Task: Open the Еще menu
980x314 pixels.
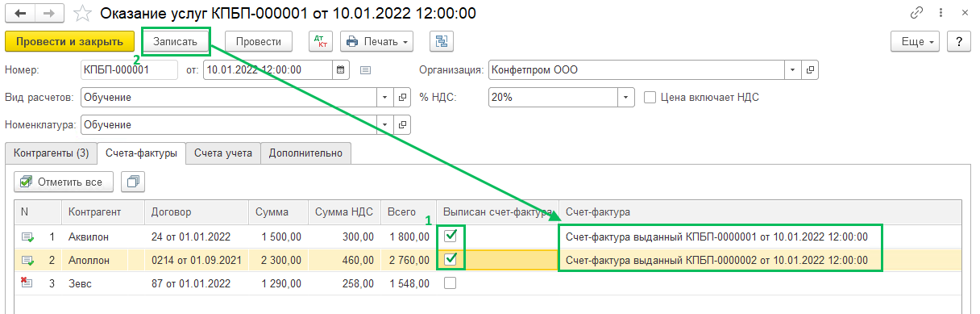Action: pyautogui.click(x=916, y=41)
